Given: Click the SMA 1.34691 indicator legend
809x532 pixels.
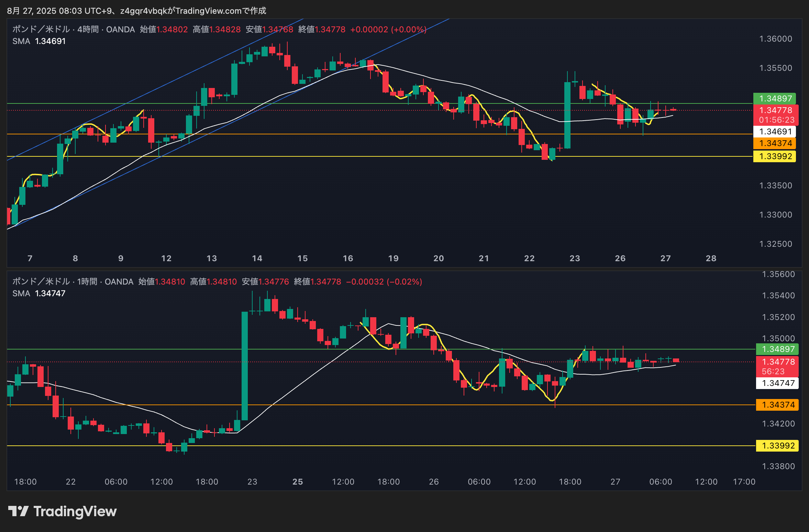Looking at the screenshot, I should tap(39, 41).
